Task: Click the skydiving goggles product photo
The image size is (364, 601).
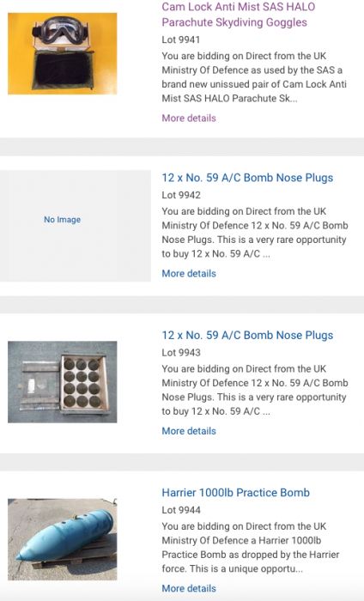Action: [63, 53]
